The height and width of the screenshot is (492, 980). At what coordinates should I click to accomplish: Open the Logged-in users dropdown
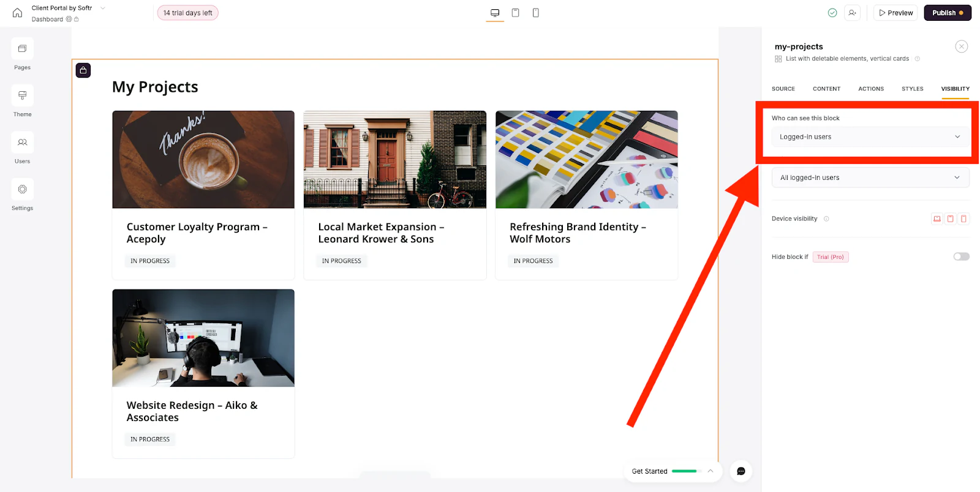click(x=870, y=137)
